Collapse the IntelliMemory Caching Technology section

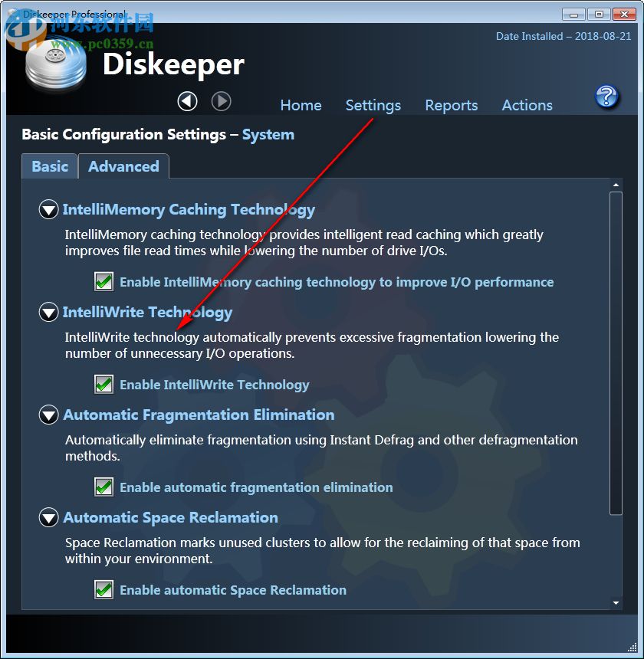pos(48,209)
